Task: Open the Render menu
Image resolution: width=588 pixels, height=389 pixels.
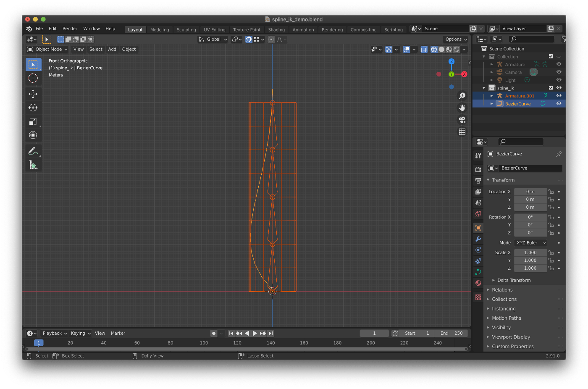Action: 70,29
